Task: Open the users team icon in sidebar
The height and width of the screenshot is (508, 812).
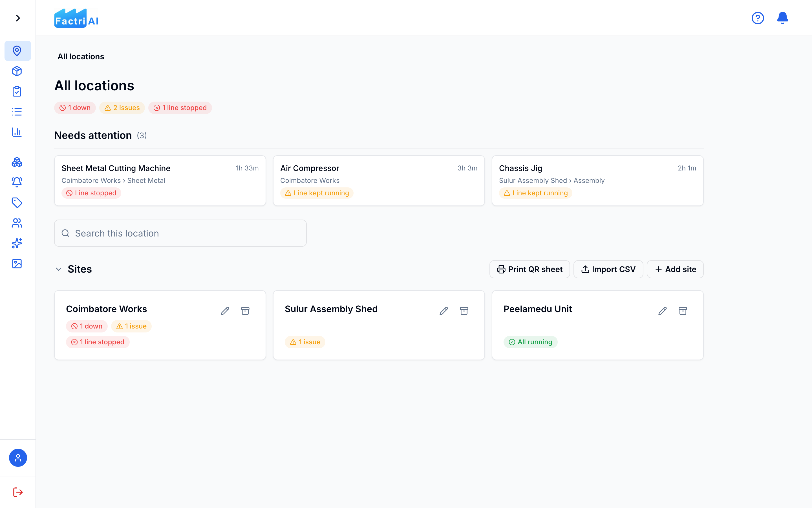Action: click(17, 223)
